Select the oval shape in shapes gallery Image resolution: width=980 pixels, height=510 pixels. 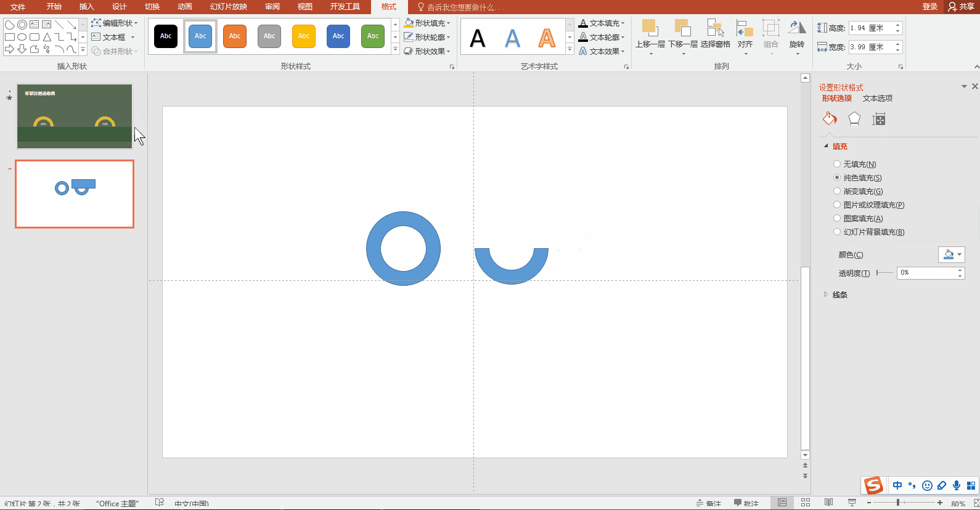22,37
